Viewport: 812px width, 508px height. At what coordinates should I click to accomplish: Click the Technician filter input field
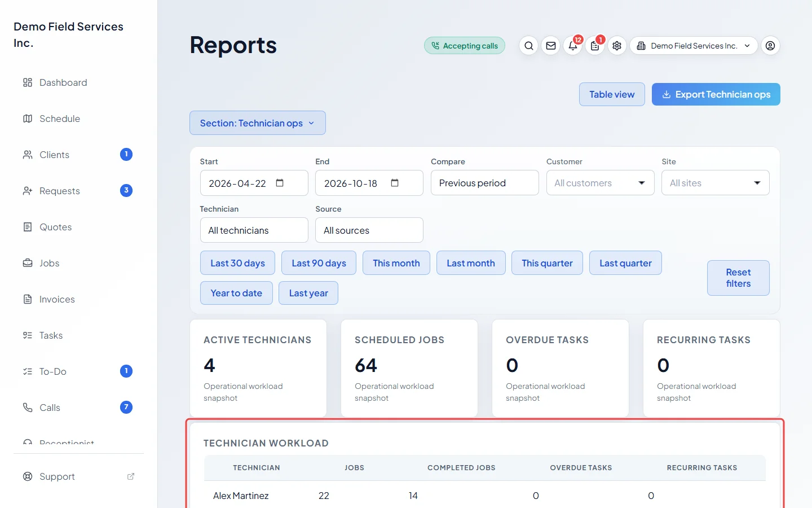click(254, 230)
